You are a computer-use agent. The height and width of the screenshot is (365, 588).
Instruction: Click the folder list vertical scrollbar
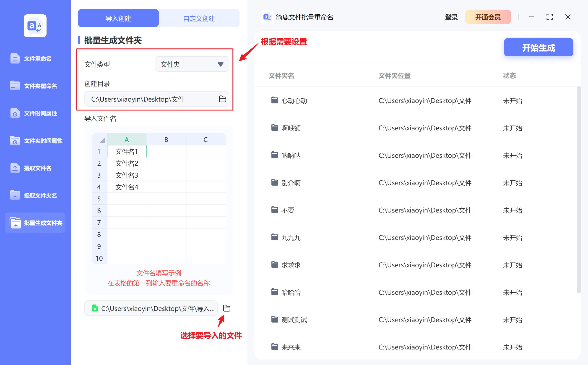(578, 189)
